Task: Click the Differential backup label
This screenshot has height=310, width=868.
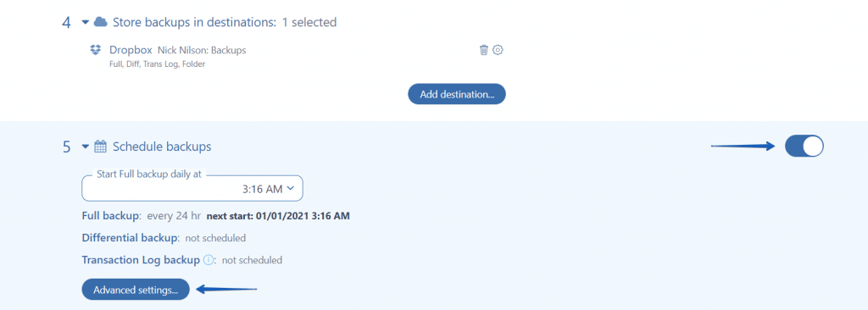Action: click(x=131, y=238)
